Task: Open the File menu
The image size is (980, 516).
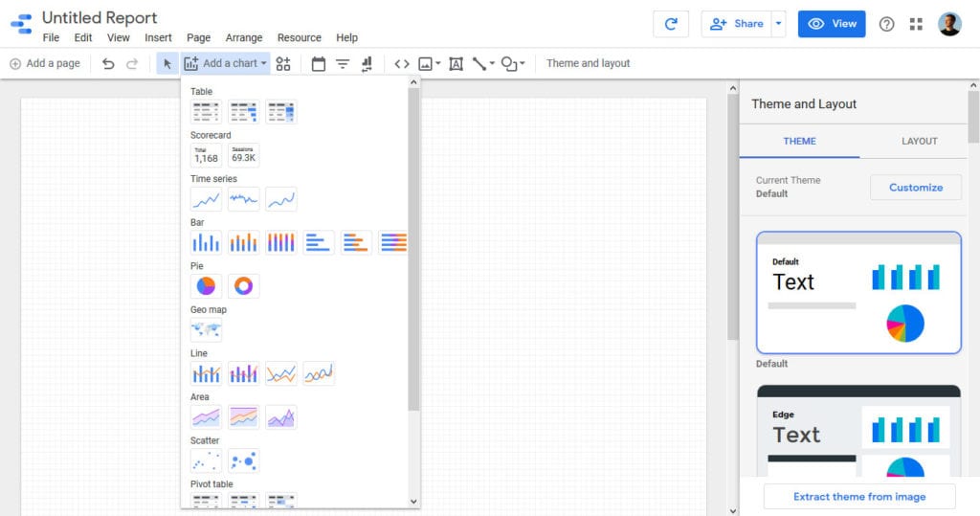Action: pos(51,37)
